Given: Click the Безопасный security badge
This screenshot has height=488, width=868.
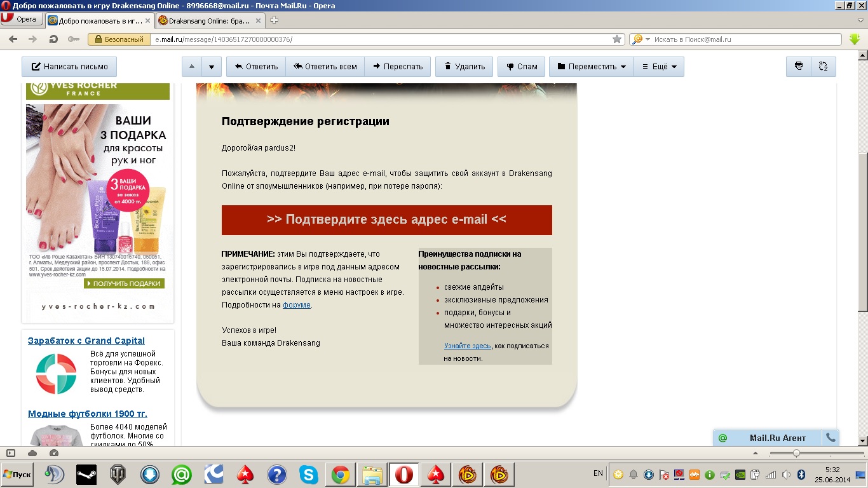Looking at the screenshot, I should 119,39.
